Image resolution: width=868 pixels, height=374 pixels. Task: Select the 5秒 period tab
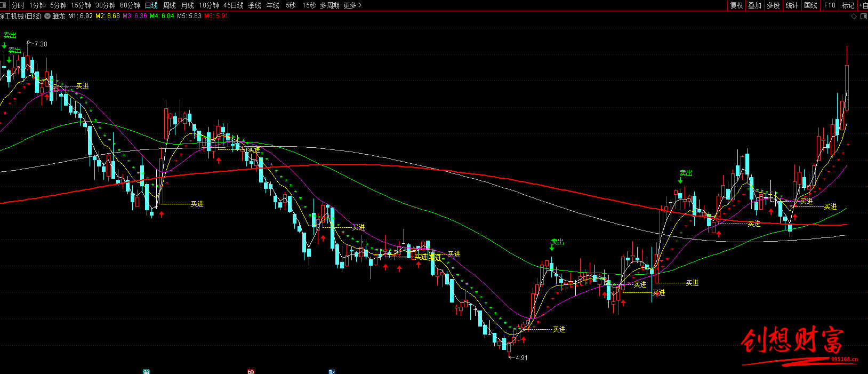tap(291, 5)
